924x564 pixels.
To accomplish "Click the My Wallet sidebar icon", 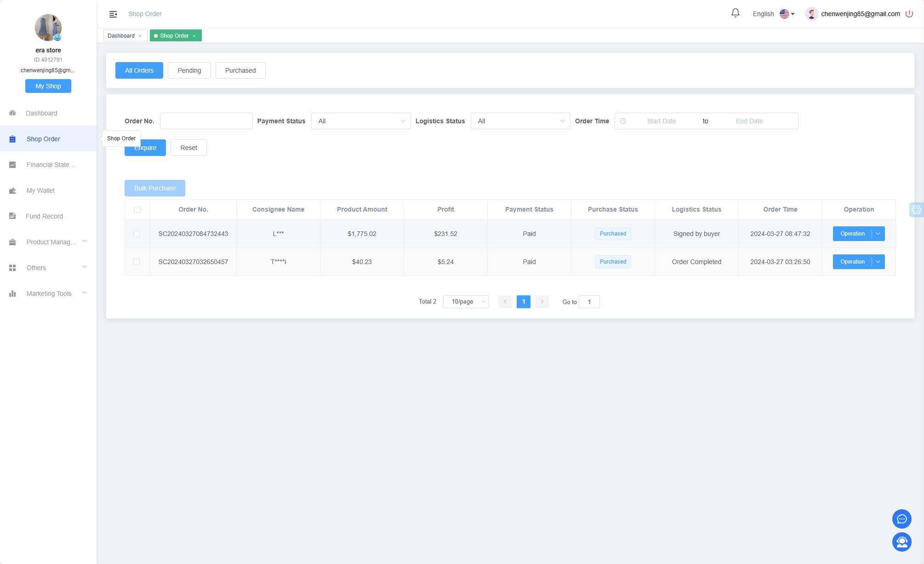I will point(12,190).
